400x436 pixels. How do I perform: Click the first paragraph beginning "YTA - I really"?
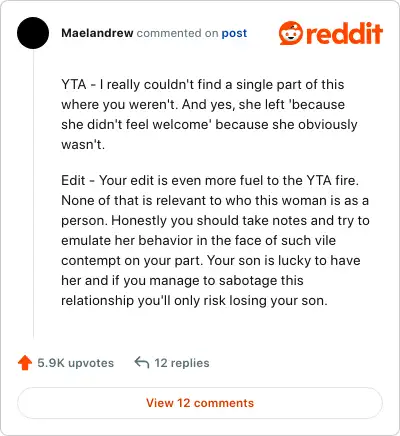[209, 114]
